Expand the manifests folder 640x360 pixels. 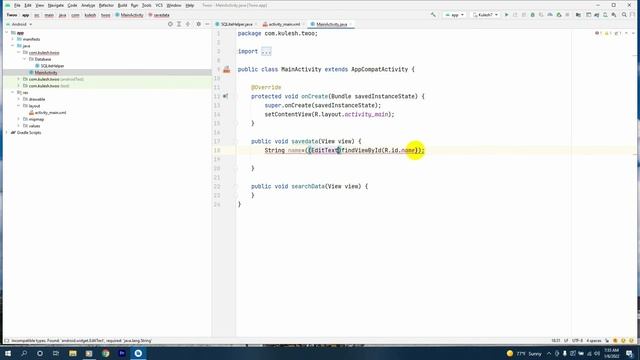(13, 39)
